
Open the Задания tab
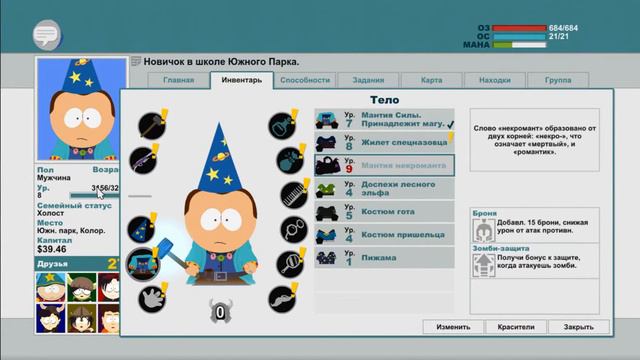pos(368,80)
